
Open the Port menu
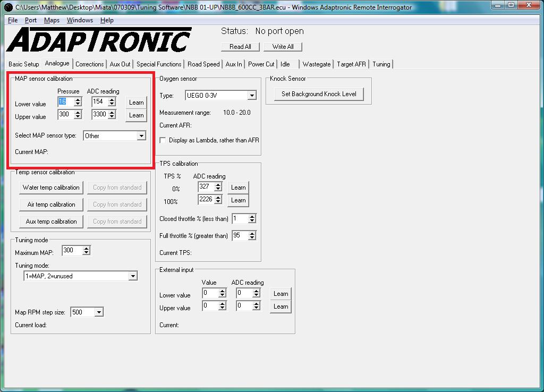30,20
